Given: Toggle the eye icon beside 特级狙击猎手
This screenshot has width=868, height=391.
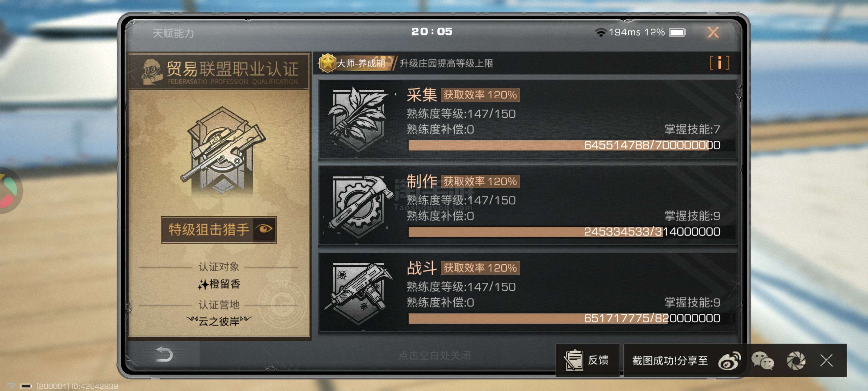Looking at the screenshot, I should pyautogui.click(x=264, y=229).
